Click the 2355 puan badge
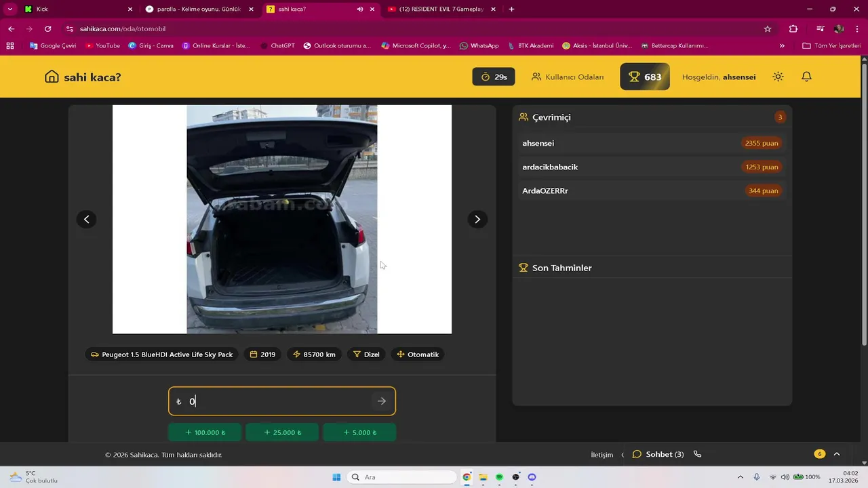Viewport: 868px width, 488px height. tap(761, 143)
